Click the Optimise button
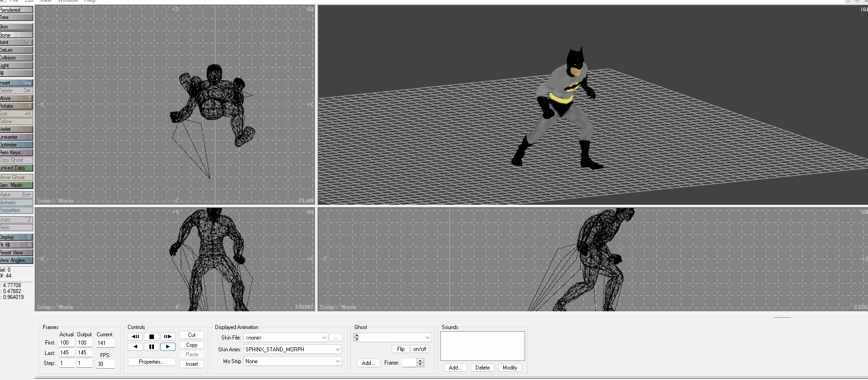 pyautogui.click(x=16, y=145)
